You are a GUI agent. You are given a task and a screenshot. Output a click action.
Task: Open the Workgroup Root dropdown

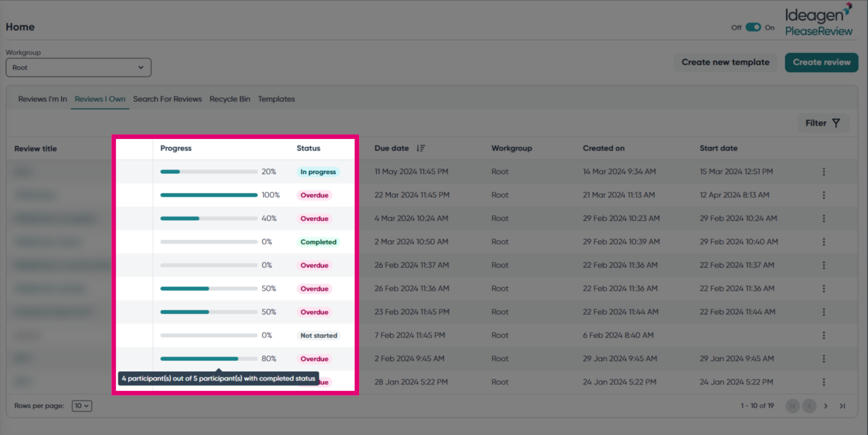click(79, 67)
